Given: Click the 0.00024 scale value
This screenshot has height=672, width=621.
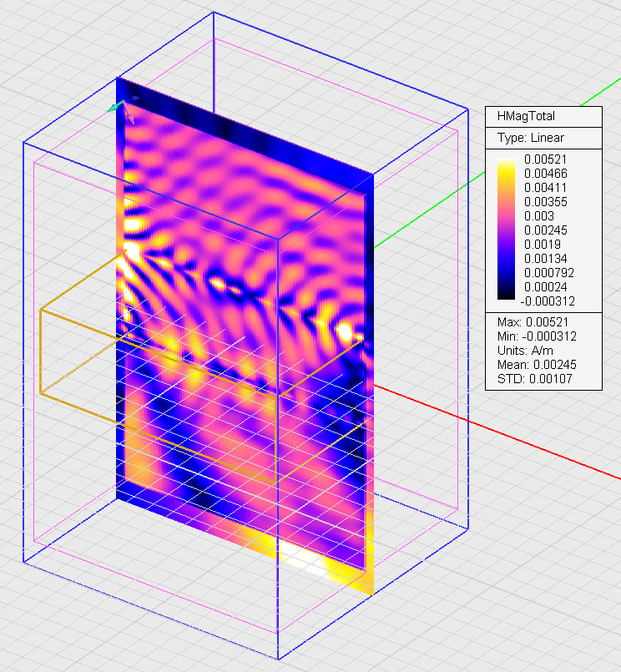Looking at the screenshot, I should 546,286.
